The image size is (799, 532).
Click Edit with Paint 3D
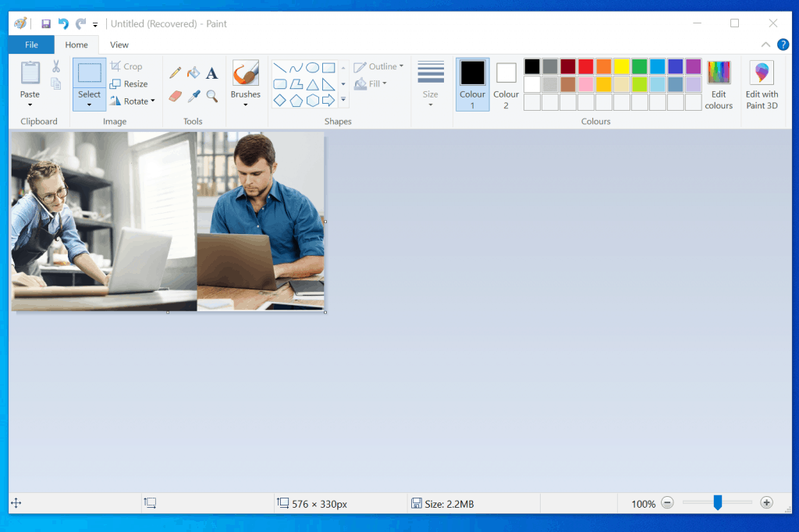pos(762,84)
